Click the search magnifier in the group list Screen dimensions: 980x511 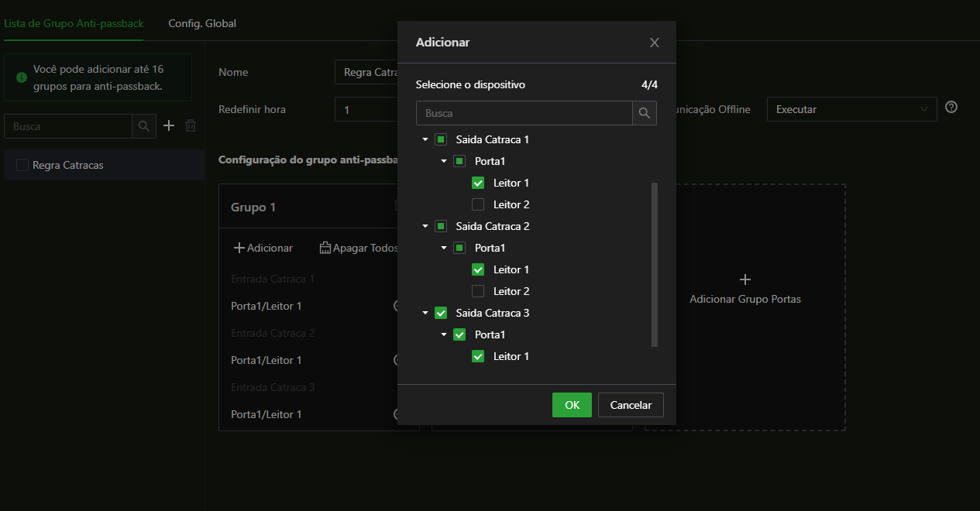tap(144, 126)
